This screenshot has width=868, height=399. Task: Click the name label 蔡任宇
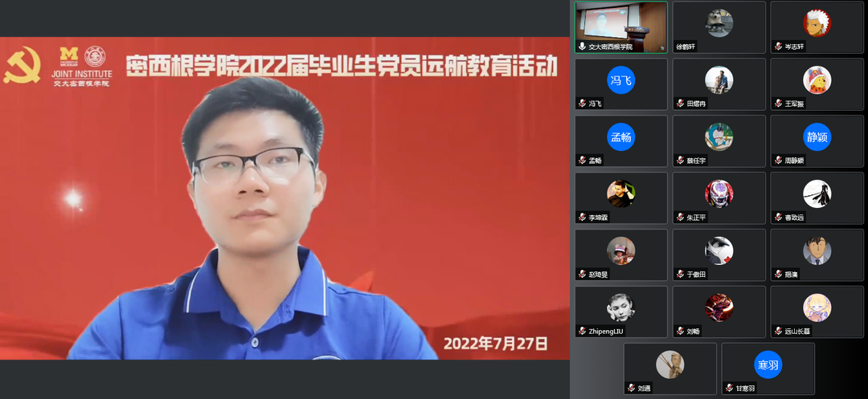pos(696,161)
